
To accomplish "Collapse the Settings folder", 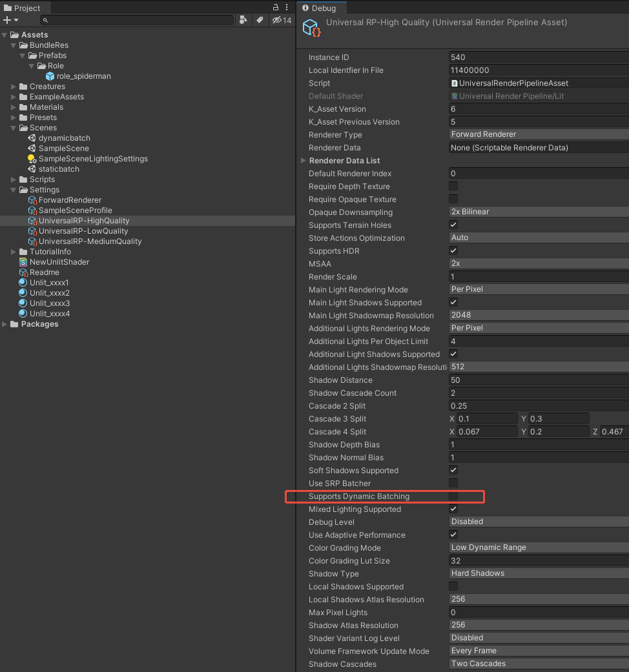I will (x=14, y=190).
